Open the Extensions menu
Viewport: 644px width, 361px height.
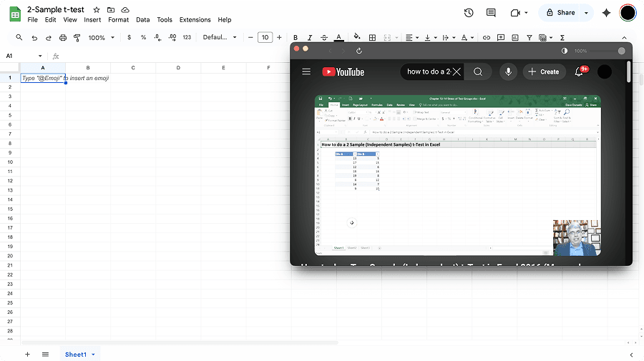(195, 20)
